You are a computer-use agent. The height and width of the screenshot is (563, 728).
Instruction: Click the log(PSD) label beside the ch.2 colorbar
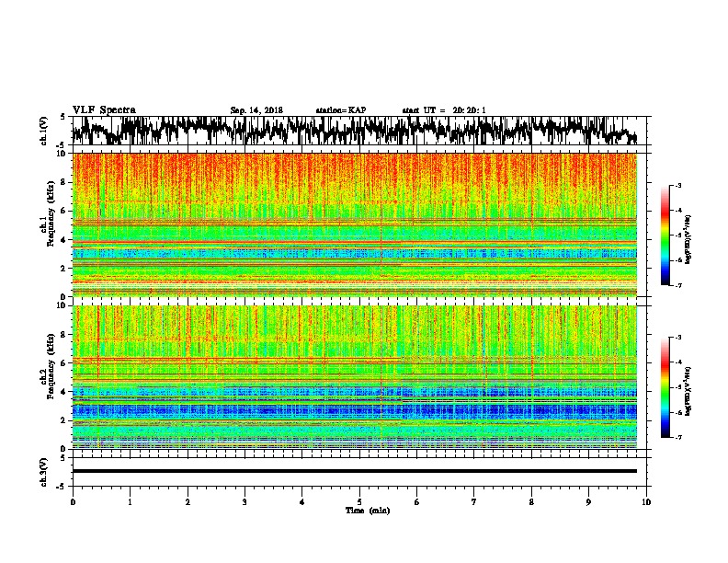pyautogui.click(x=688, y=391)
